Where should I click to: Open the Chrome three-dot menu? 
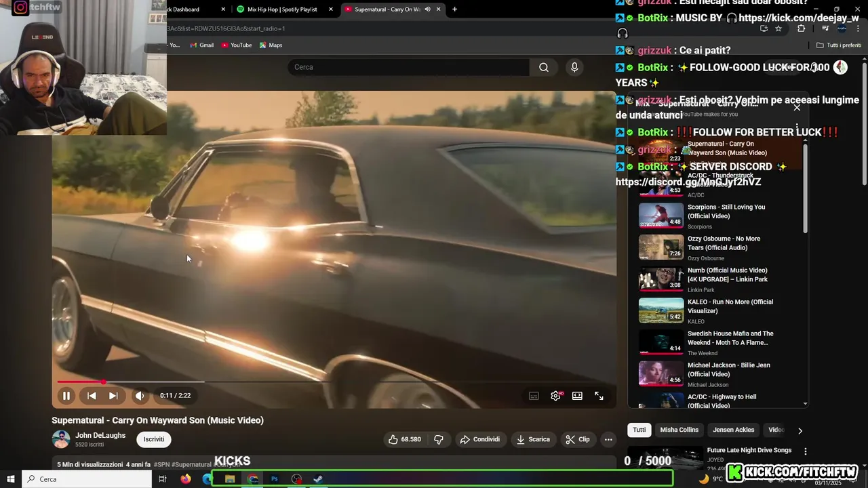[859, 28]
